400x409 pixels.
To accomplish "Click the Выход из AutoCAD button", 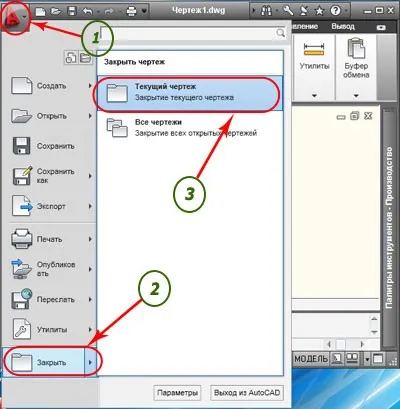I will [247, 393].
